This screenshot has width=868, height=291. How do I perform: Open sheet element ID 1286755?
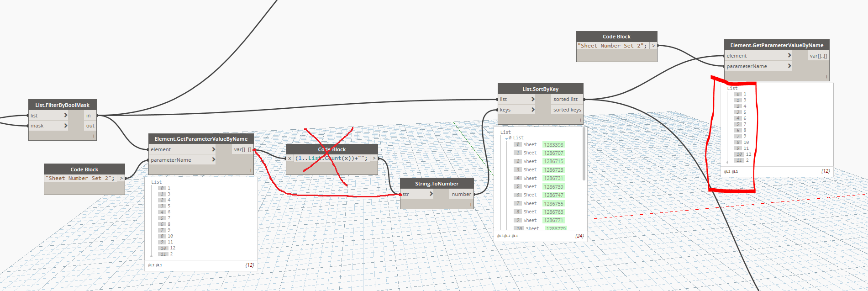553,204
